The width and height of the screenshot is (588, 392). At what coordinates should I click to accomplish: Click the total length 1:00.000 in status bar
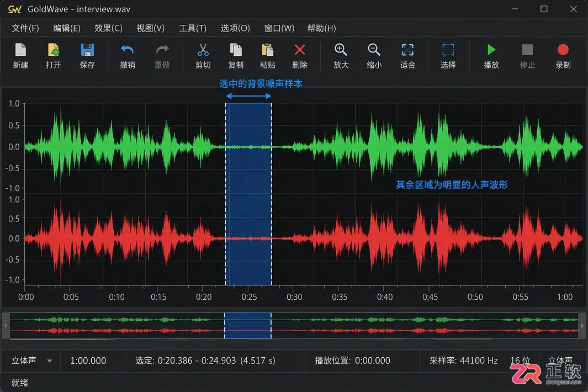pyautogui.click(x=88, y=361)
